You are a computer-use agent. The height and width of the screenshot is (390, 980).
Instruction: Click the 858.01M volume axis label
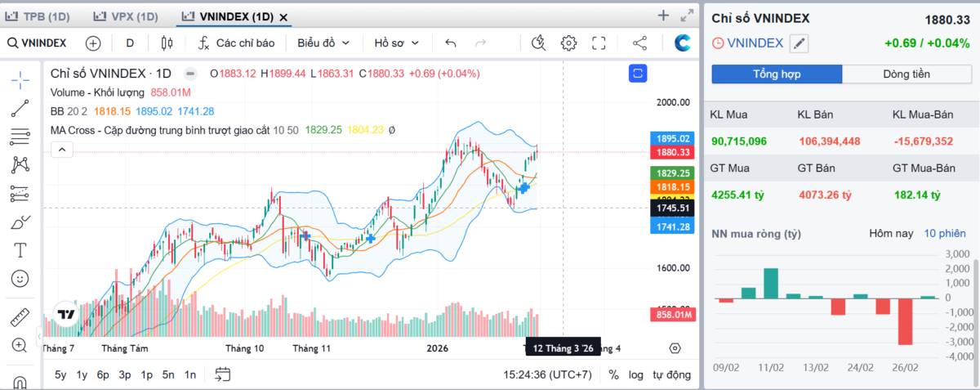[x=672, y=315]
